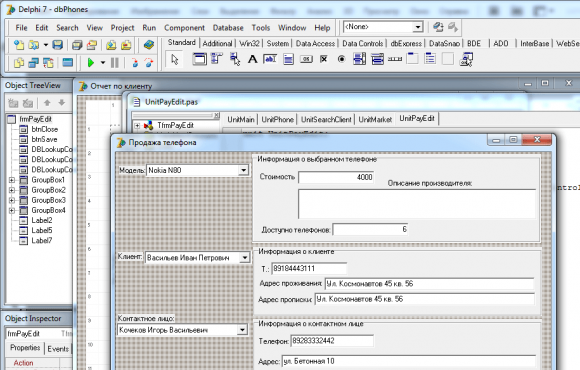Viewport: 580px width, 370px height.
Task: Switch to the UnitMarket editor tab
Action: coord(375,119)
